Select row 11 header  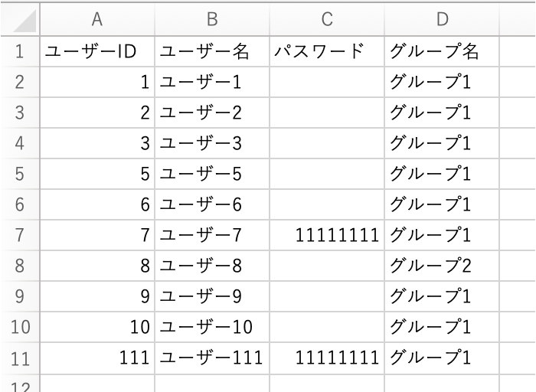[21, 358]
